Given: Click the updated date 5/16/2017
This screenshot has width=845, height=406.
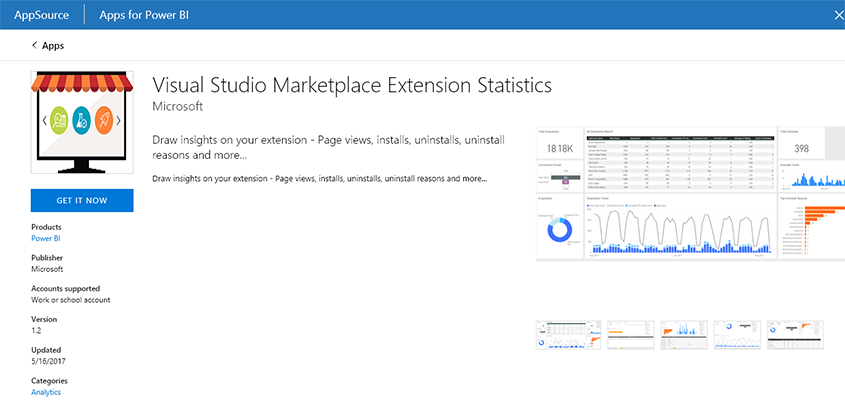Looking at the screenshot, I should pos(49,361).
